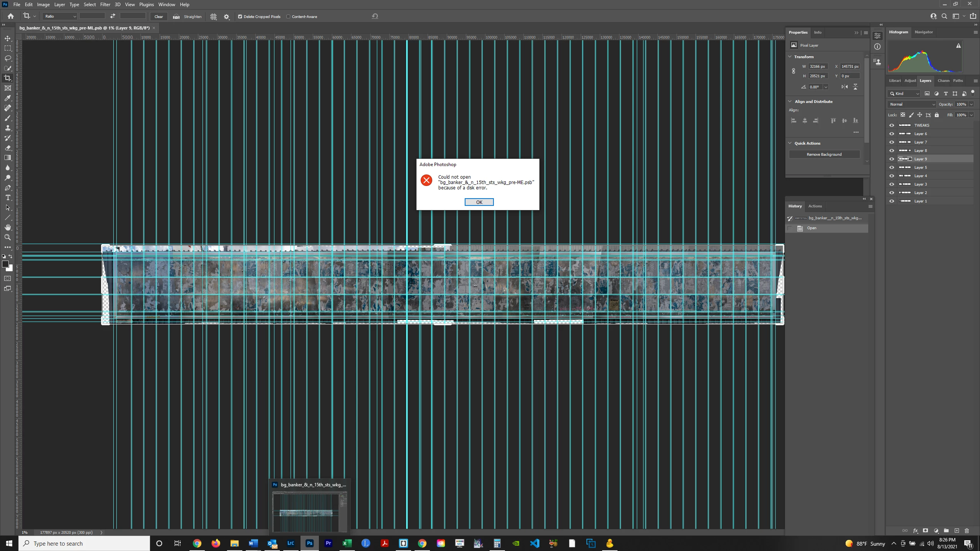Image resolution: width=980 pixels, height=551 pixels.
Task: Select the Hand tool
Action: pyautogui.click(x=8, y=227)
